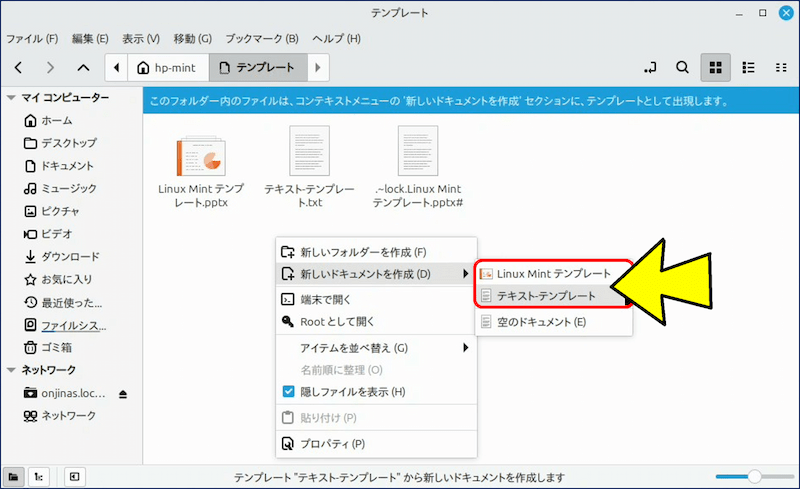
Task: Create a document from テキスト-テンプレート submenu item
Action: (553, 296)
